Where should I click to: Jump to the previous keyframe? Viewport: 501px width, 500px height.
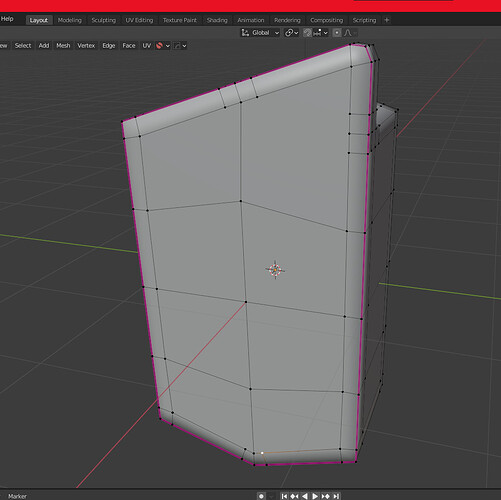[x=294, y=496]
